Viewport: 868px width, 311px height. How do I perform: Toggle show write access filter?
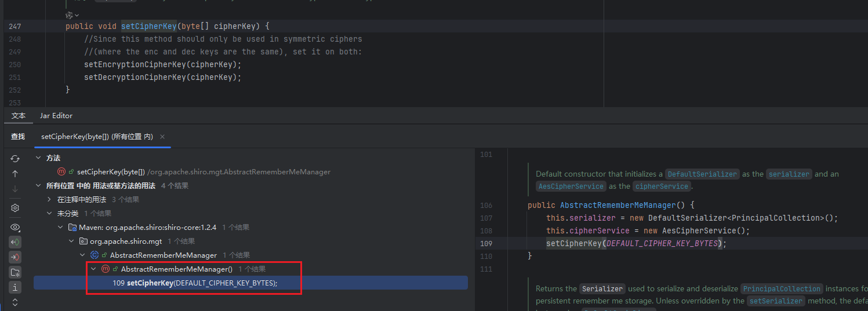point(15,257)
